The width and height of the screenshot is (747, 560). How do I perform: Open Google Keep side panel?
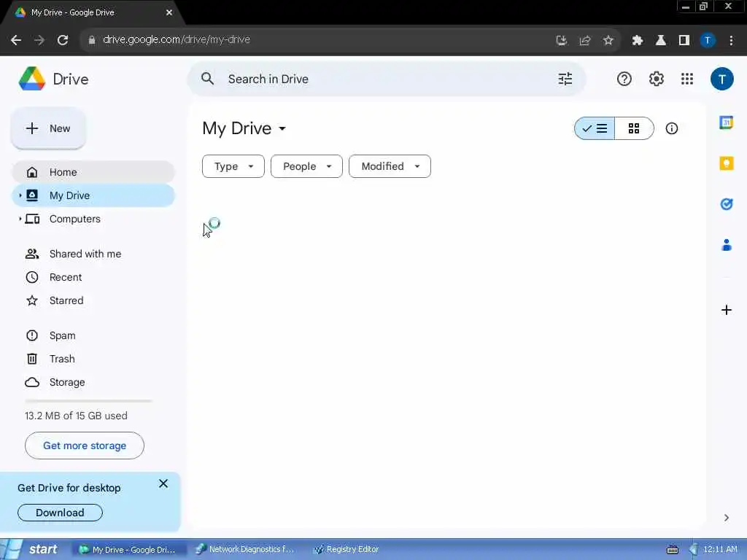[726, 163]
